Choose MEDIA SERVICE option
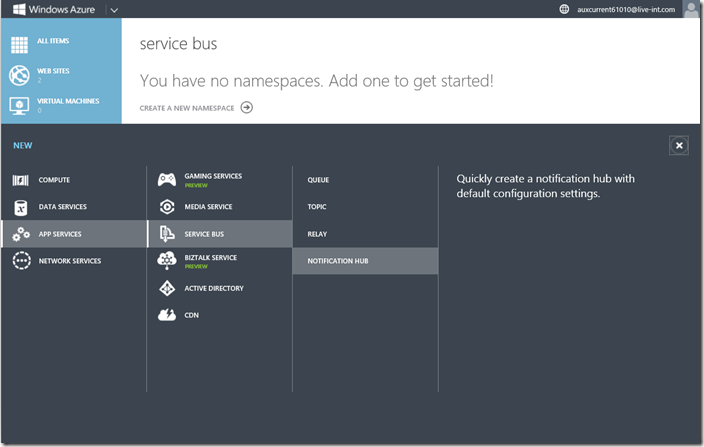The width and height of the screenshot is (704, 447). [208, 207]
